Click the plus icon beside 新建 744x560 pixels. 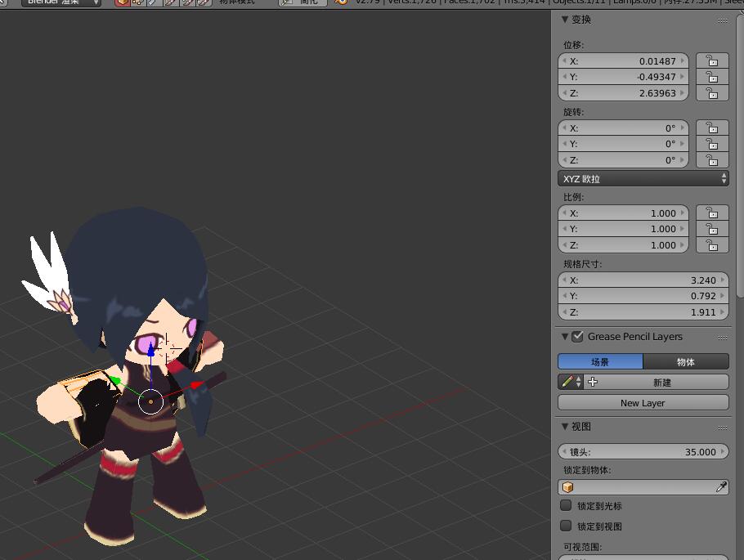pyautogui.click(x=593, y=382)
